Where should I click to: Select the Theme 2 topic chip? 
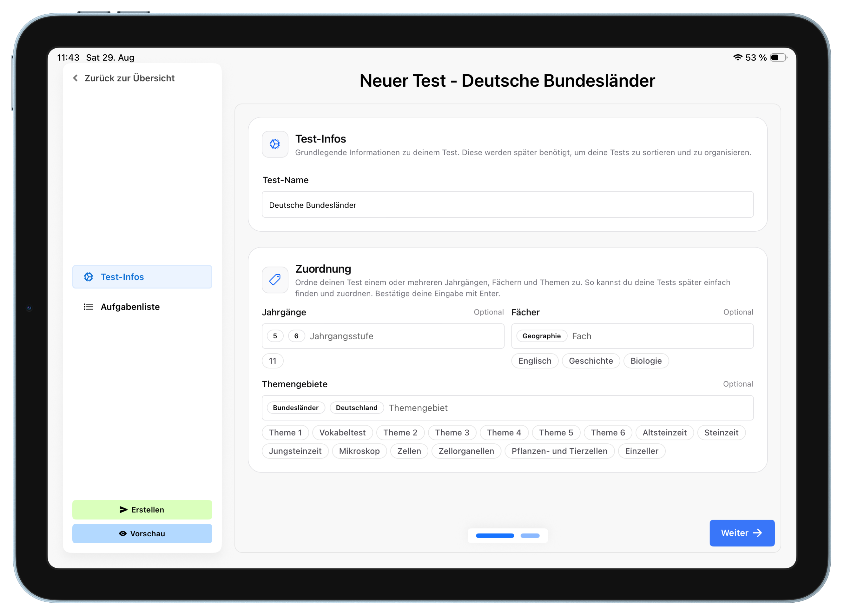click(400, 433)
